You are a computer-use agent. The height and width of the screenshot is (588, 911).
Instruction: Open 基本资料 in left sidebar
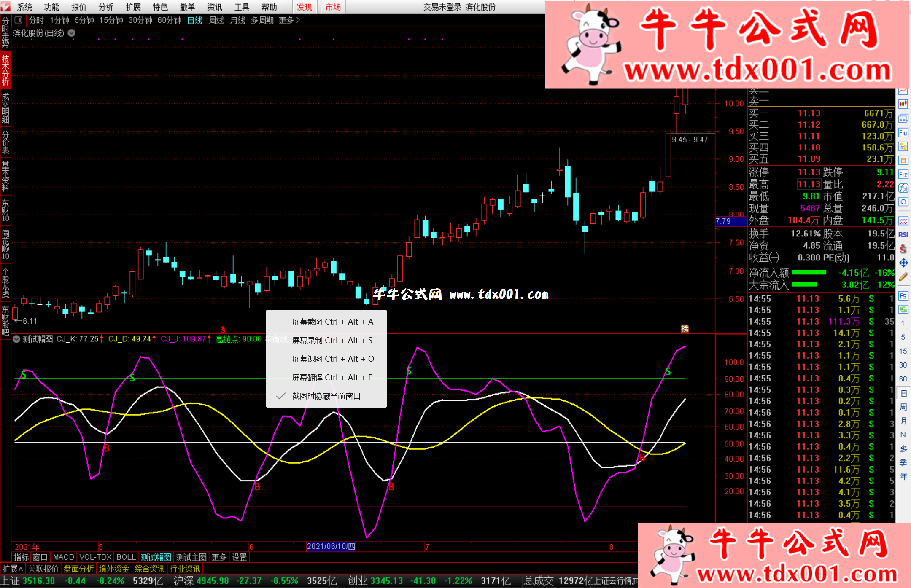coord(5,177)
